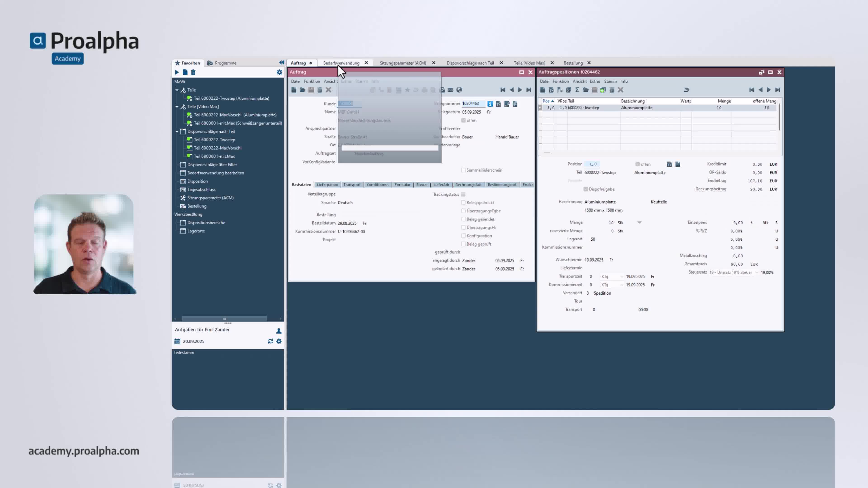
Task: Switch to Sitzungsparameter (ACM) tab
Action: [x=403, y=63]
